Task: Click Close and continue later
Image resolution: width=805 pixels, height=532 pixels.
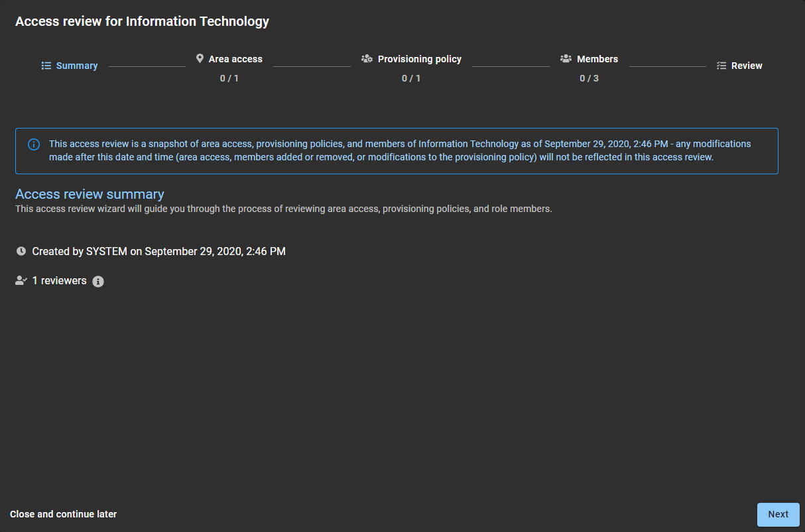Action: (64, 514)
